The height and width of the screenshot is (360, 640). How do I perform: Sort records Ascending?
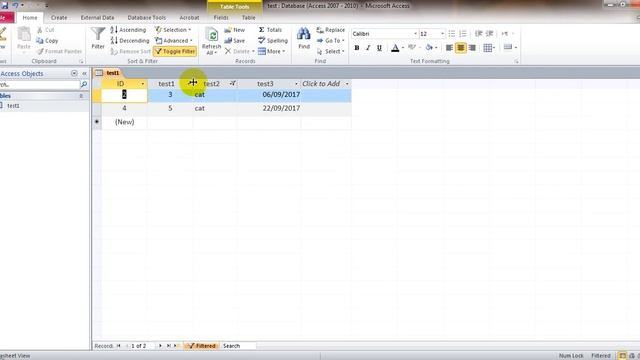(128, 30)
